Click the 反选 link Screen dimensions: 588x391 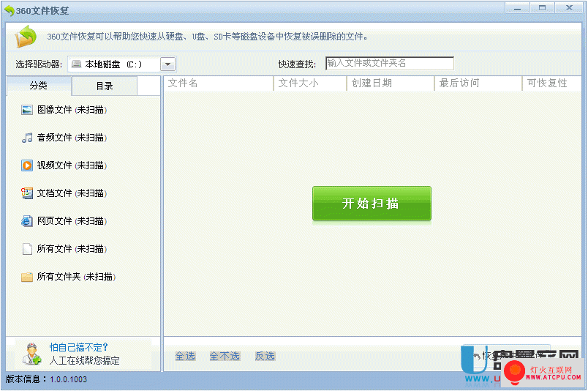click(265, 356)
